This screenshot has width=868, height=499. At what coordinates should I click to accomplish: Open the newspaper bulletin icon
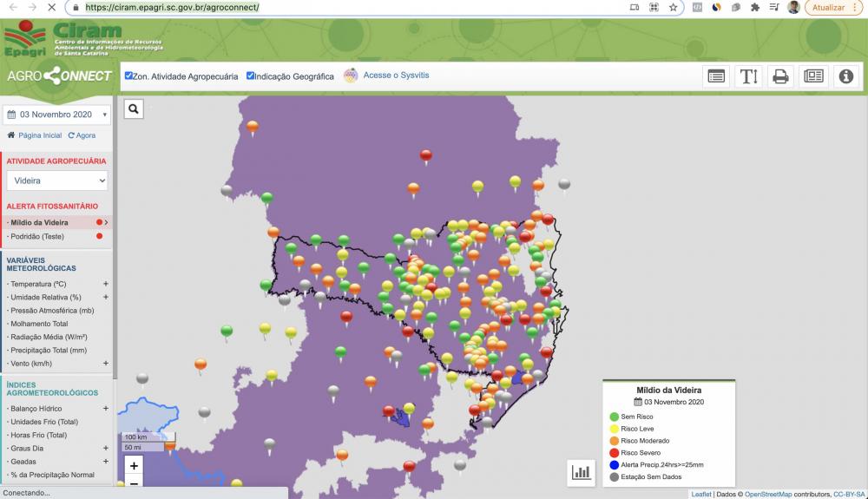click(x=813, y=76)
